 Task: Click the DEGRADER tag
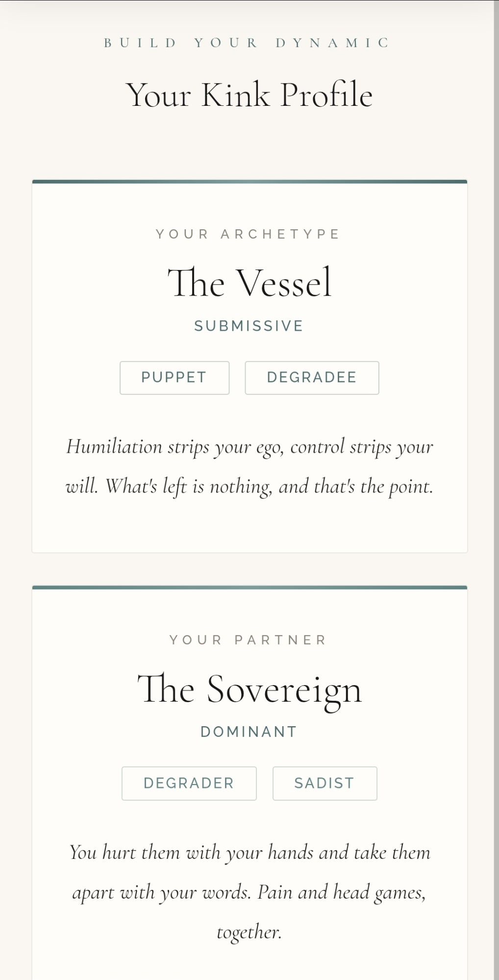pyautogui.click(x=189, y=784)
